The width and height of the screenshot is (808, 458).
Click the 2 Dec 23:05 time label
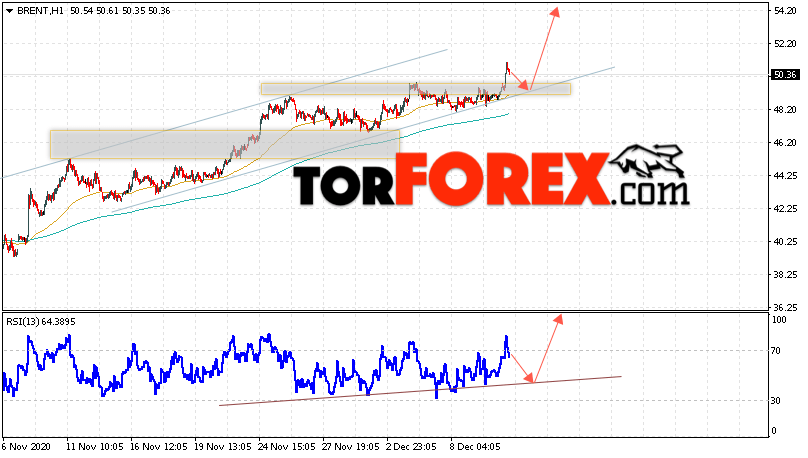tap(412, 447)
